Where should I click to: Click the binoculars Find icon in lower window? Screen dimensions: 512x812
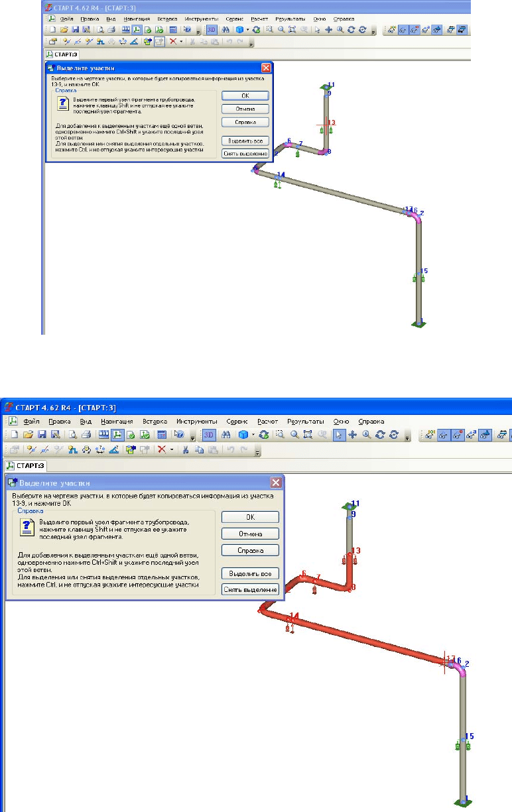pos(226,435)
